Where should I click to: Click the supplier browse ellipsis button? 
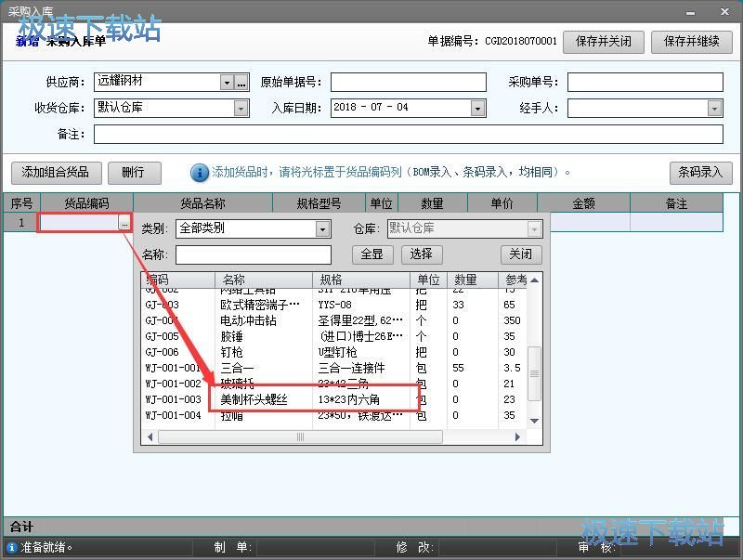tap(241, 83)
